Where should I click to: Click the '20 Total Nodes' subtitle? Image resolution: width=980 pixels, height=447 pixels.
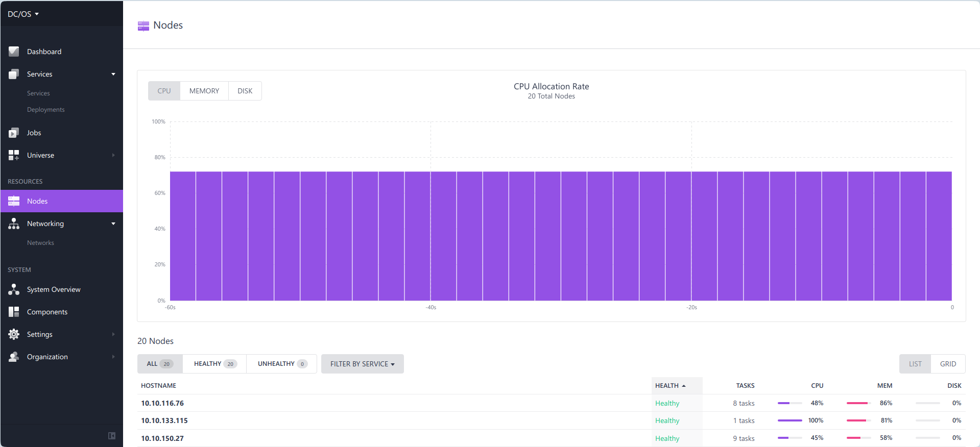pos(552,96)
